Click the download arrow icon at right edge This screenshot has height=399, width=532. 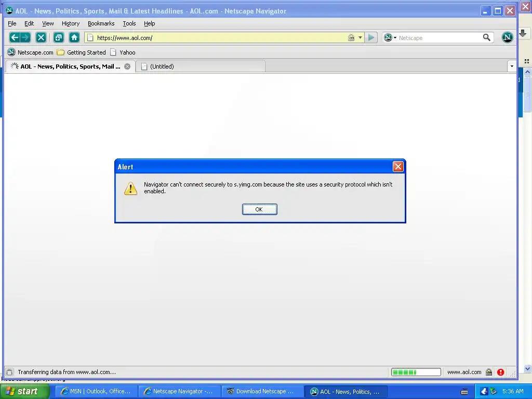[x=523, y=33]
